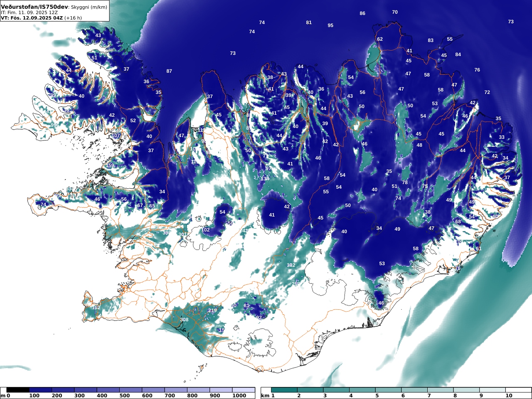
Task: Click the value 62 on the northern peninsula
Action: tap(380, 39)
